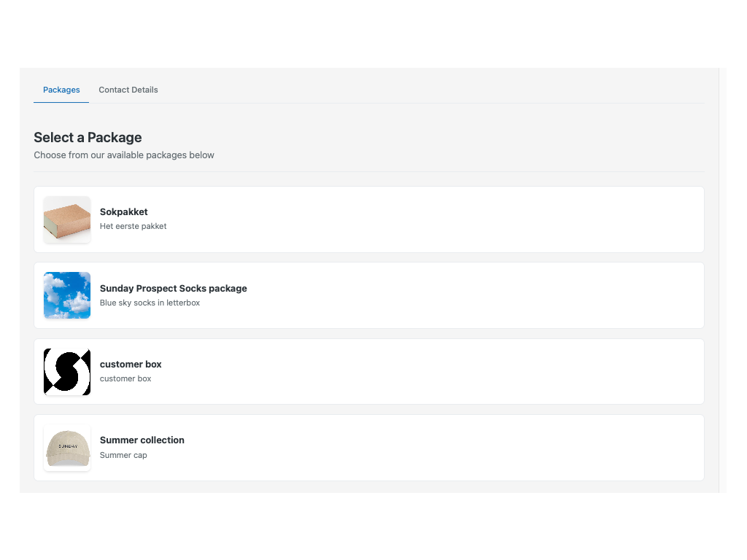Click the Sunday Prospect Socks package title
Screen dimensions: 747x560
click(x=173, y=288)
